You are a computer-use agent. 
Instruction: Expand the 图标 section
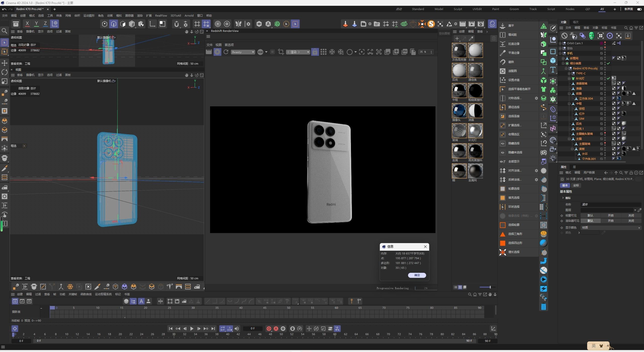click(563, 198)
